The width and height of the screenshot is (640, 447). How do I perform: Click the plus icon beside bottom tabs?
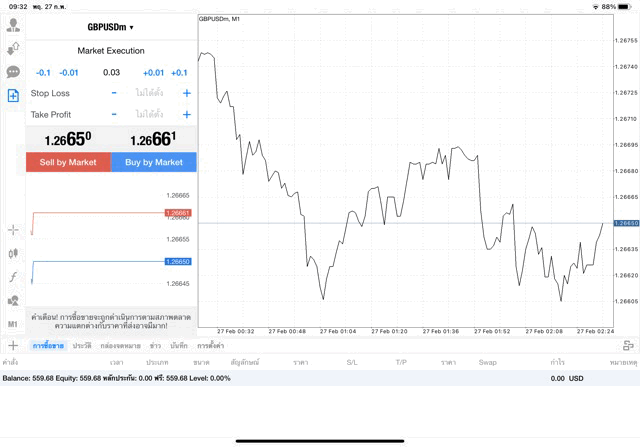coord(13,345)
